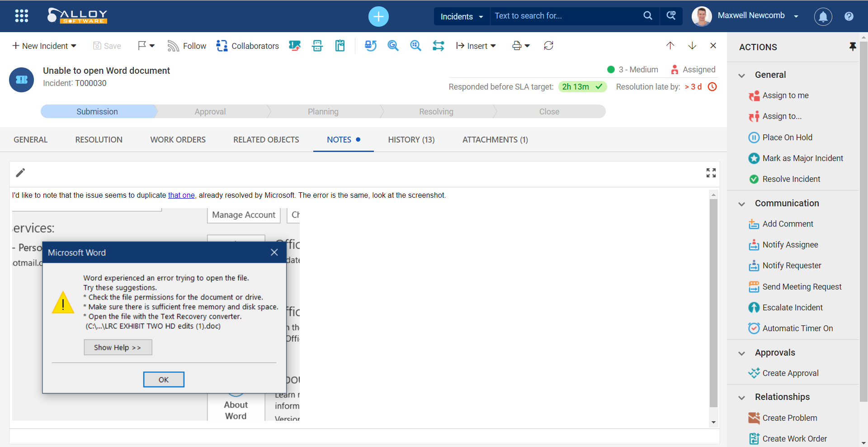Viewport: 868px width, 447px height.
Task: Click Escalate Incident
Action: click(x=786, y=308)
